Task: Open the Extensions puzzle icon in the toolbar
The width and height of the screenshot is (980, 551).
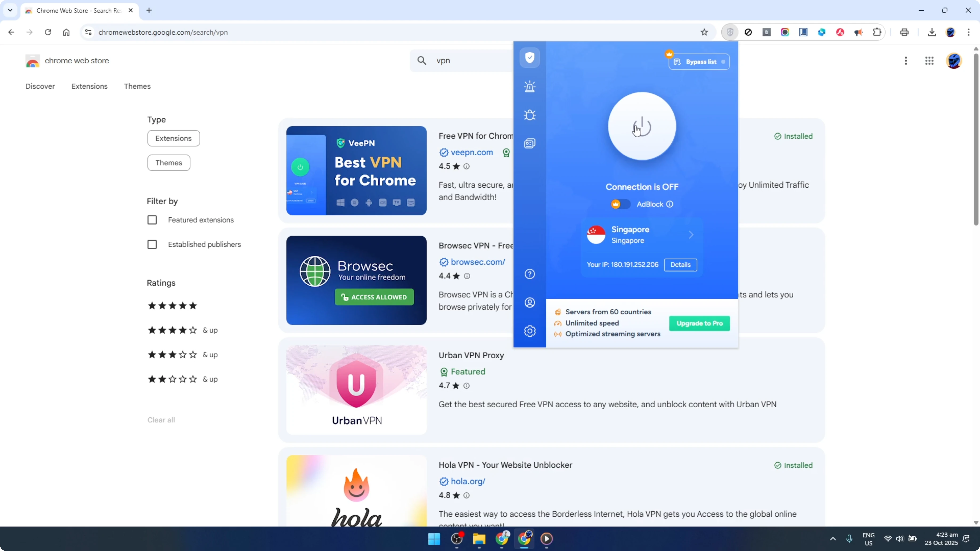Action: (877, 32)
